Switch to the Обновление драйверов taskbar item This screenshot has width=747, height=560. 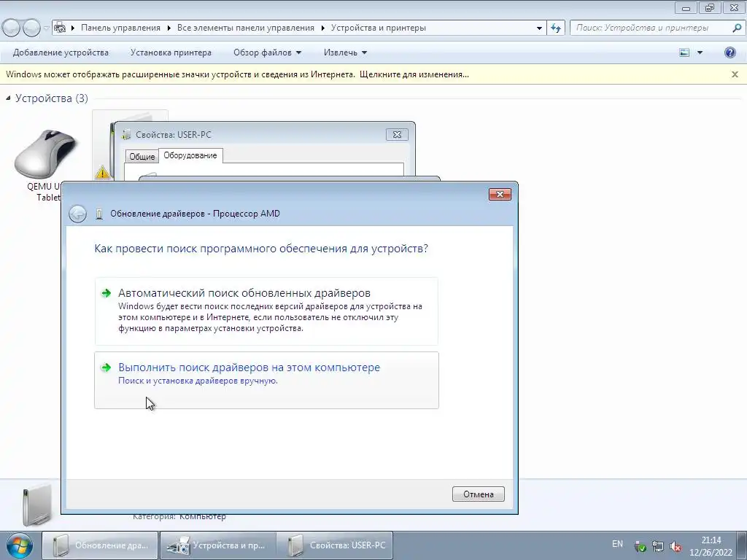100,545
